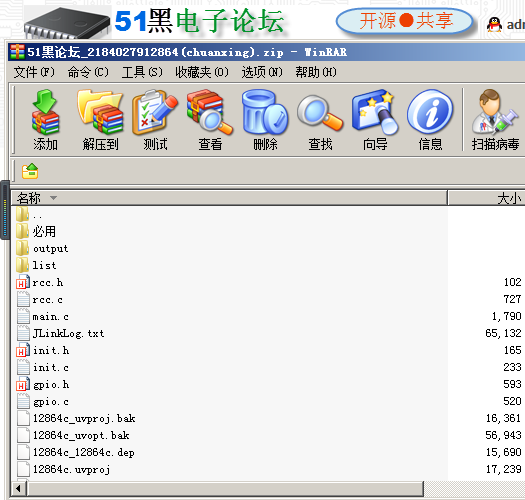Select file 12864c_uvopt.bak
Screen dimensions: 525x500
81,435
